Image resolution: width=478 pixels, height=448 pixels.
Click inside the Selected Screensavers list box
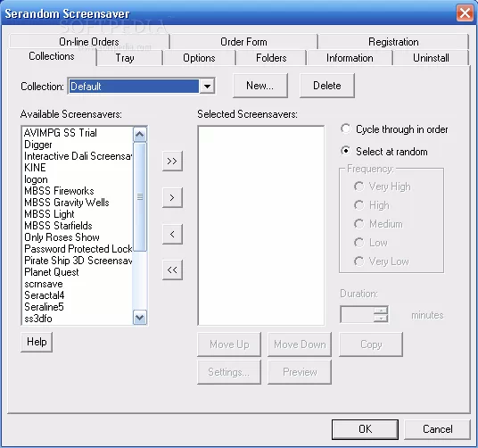261,226
